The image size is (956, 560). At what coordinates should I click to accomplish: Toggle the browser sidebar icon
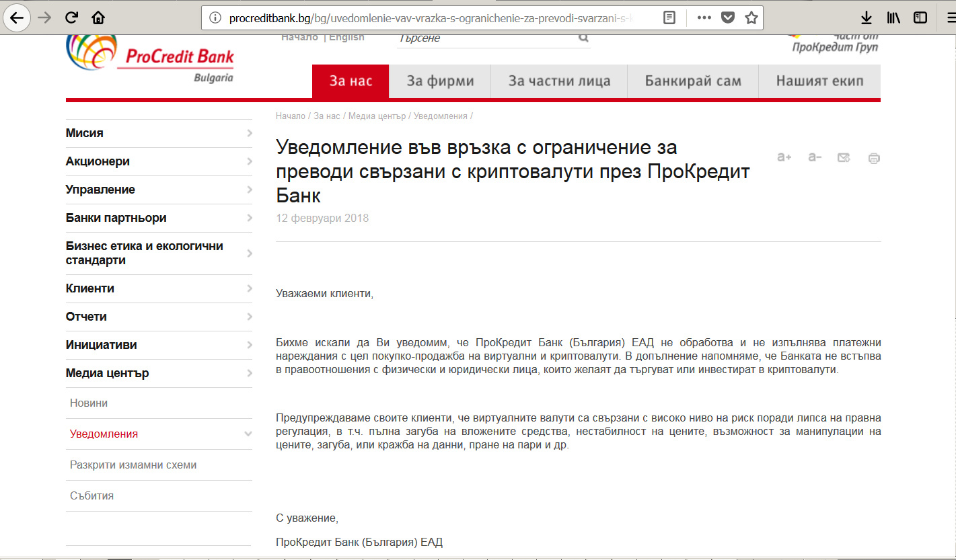pyautogui.click(x=920, y=17)
